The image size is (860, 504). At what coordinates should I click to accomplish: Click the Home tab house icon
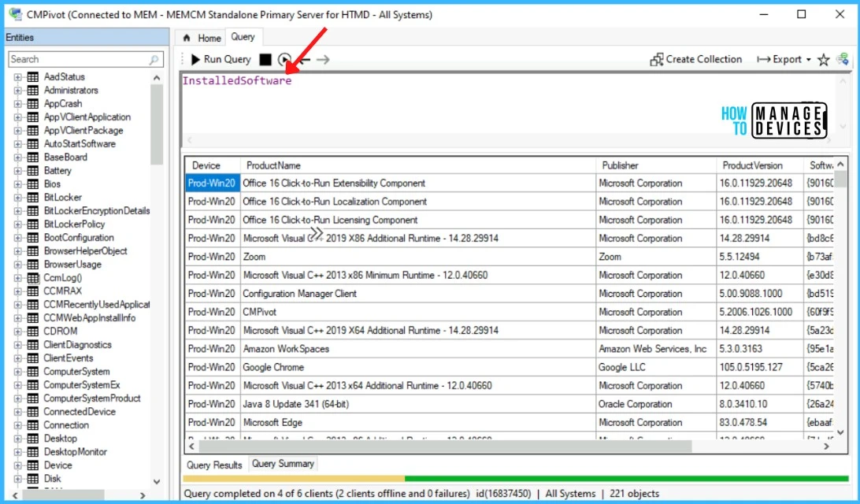click(187, 38)
